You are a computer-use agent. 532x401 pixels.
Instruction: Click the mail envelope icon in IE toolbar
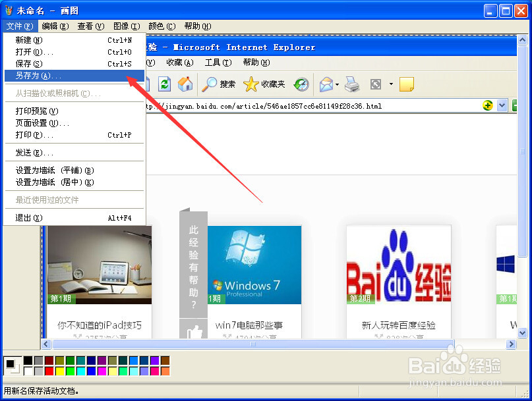(326, 84)
